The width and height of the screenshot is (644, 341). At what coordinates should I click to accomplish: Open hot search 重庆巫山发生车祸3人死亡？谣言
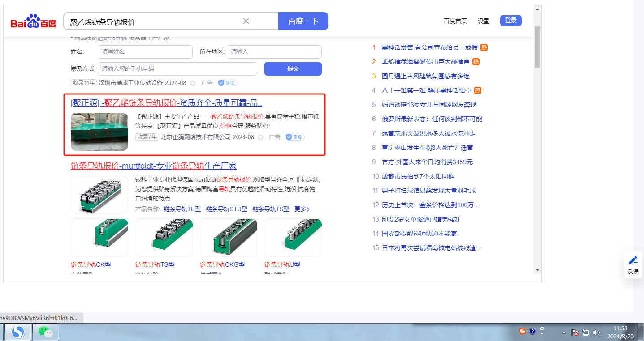[428, 148]
